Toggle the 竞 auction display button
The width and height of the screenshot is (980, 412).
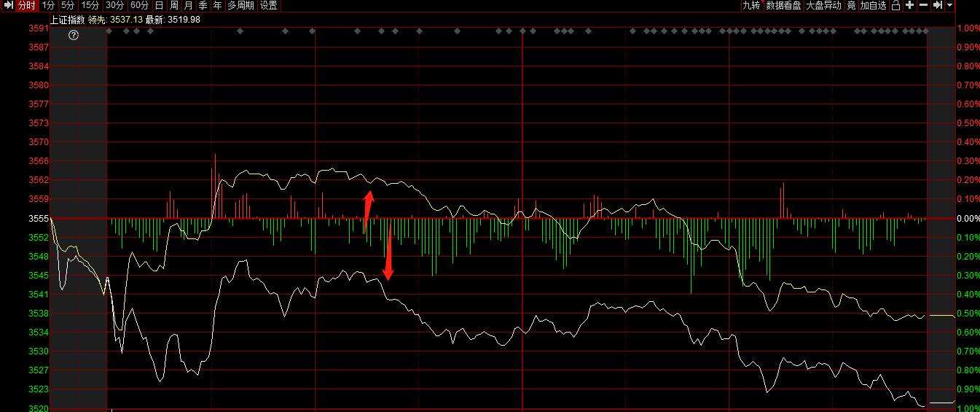pyautogui.click(x=851, y=5)
